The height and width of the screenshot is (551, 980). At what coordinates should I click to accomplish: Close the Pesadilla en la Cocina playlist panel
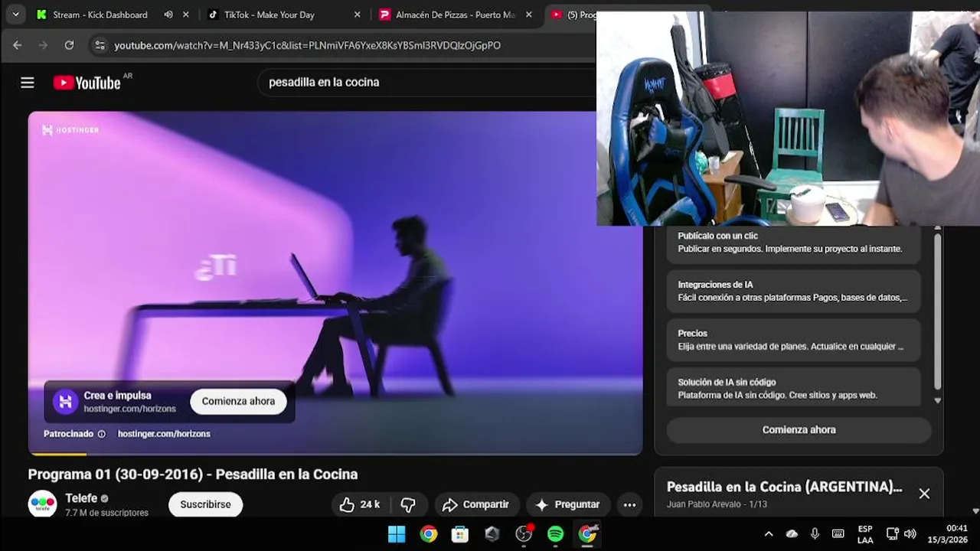click(924, 494)
